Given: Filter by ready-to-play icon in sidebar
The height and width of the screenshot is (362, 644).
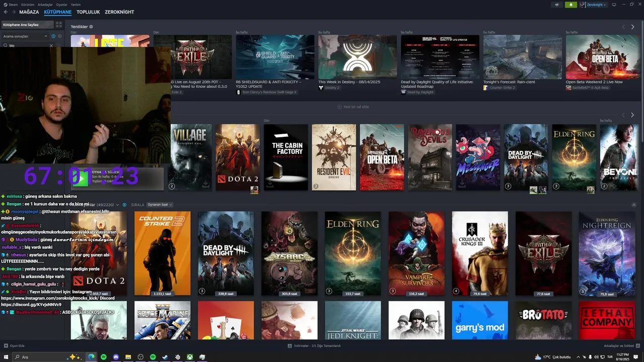Looking at the screenshot, I should tap(60, 36).
